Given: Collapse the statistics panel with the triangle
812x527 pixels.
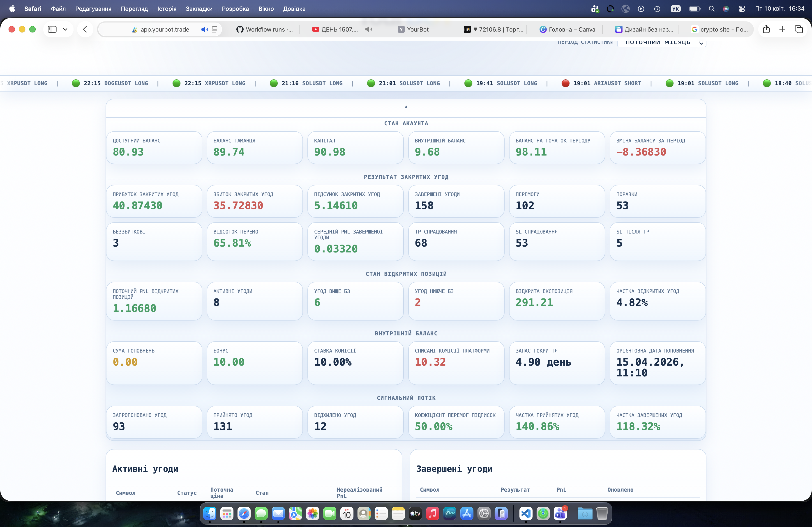Looking at the screenshot, I should [406, 107].
